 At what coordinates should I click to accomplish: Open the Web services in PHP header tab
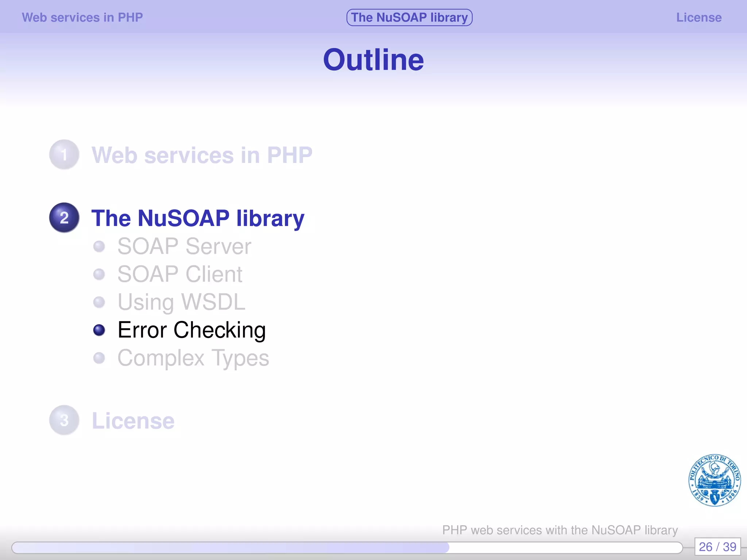point(82,17)
